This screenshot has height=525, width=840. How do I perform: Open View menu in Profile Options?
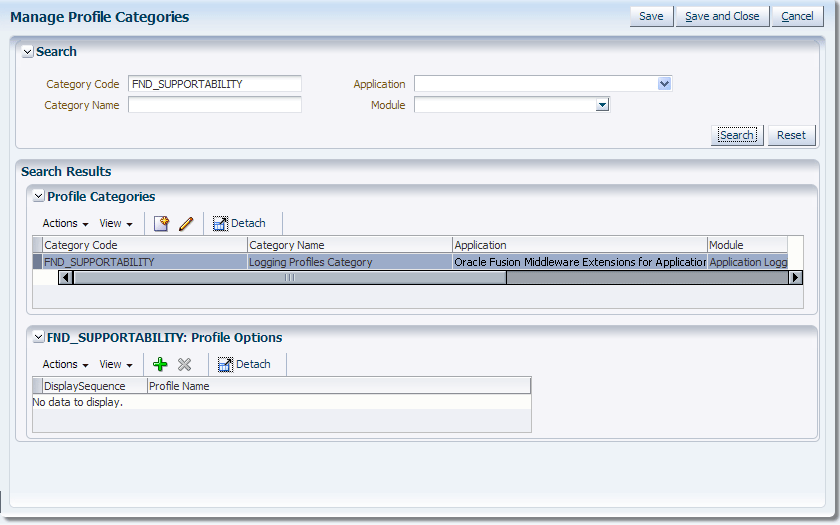click(x=116, y=364)
